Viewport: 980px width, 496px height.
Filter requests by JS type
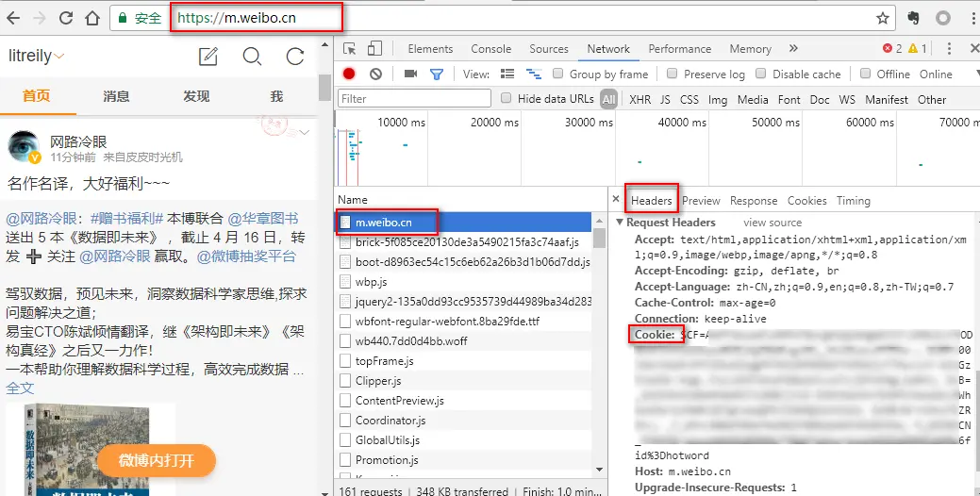pyautogui.click(x=665, y=99)
